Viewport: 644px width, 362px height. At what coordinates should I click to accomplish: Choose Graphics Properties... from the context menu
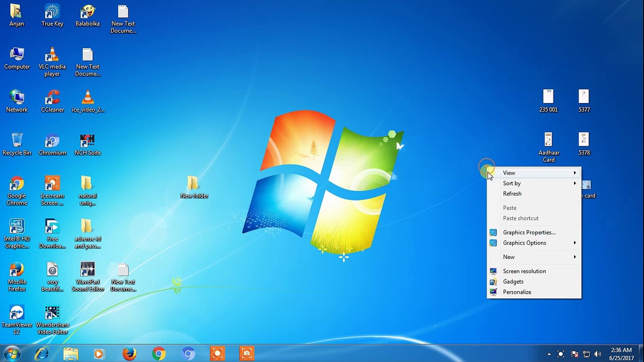point(534,232)
